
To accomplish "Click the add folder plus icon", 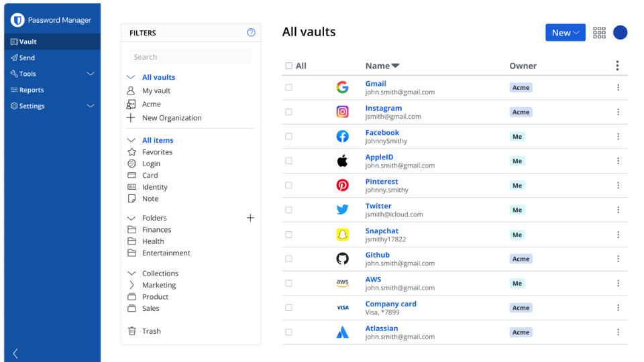I will [x=250, y=218].
